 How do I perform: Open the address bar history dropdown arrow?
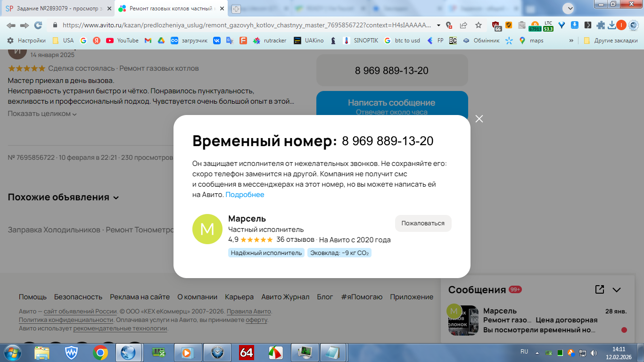(x=439, y=25)
